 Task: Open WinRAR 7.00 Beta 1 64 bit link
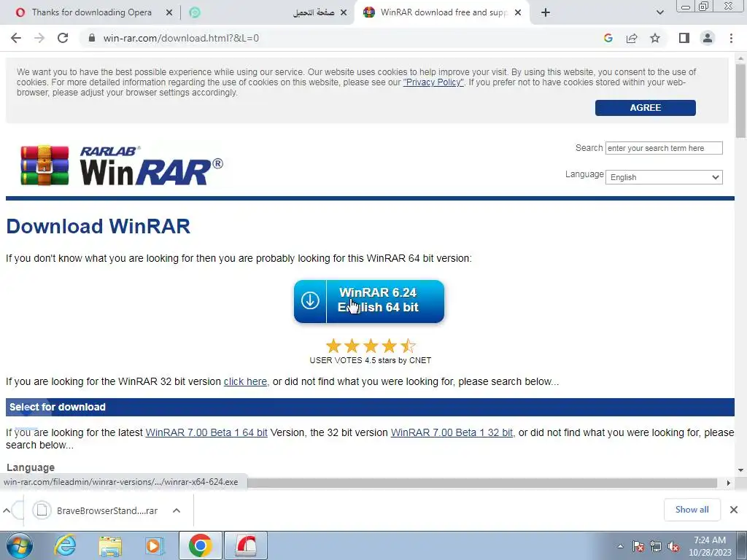click(x=206, y=432)
